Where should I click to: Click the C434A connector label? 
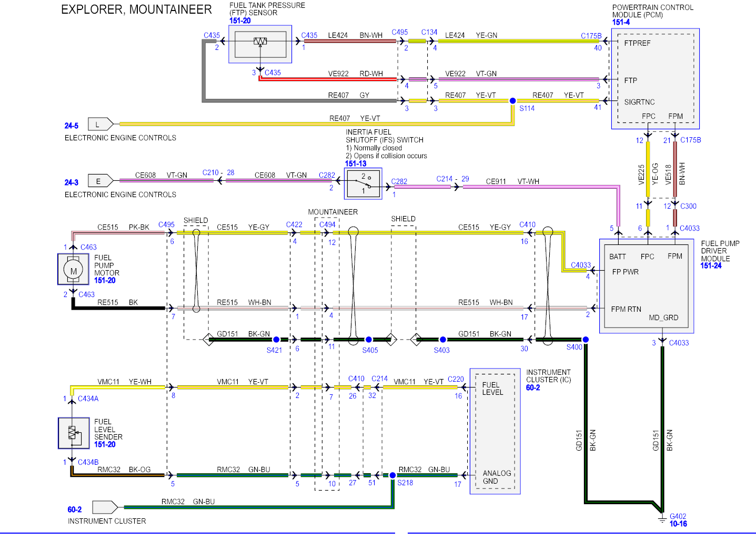88,399
